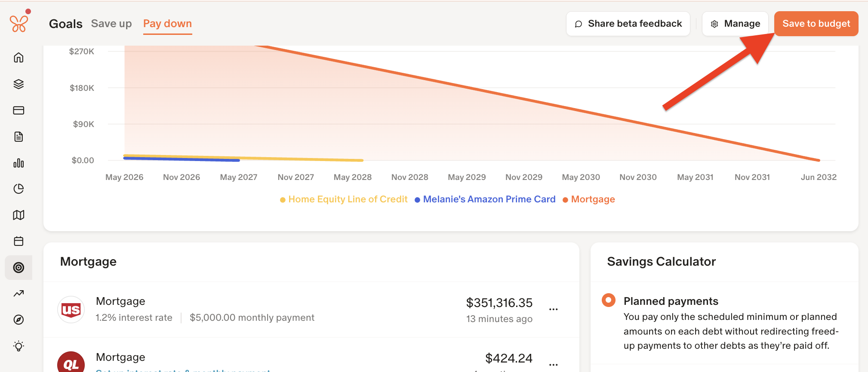Toggle Melanie's Amazon Prime Card legend
The image size is (868, 372).
tap(485, 199)
